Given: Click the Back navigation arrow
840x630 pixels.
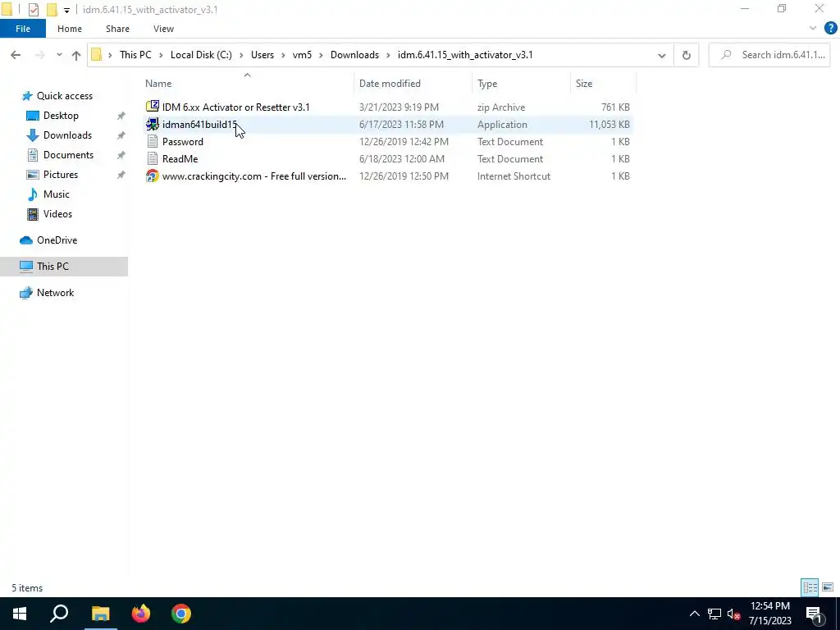Looking at the screenshot, I should 16,55.
